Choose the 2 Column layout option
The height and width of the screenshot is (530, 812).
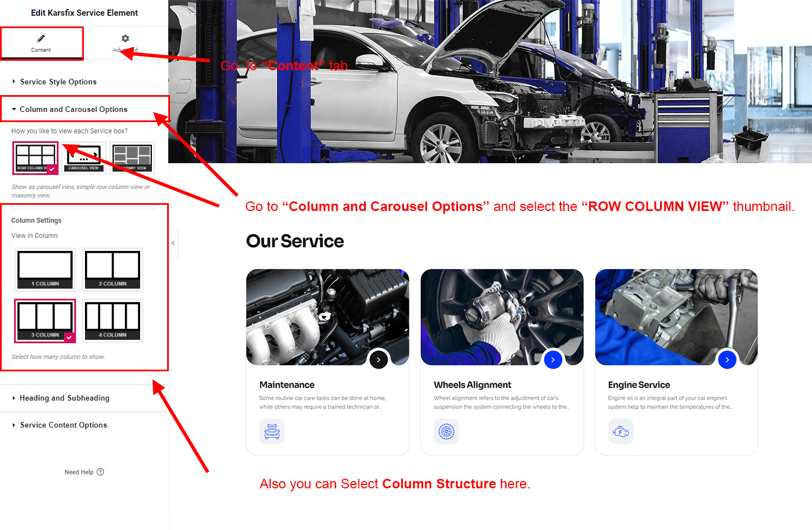point(113,270)
